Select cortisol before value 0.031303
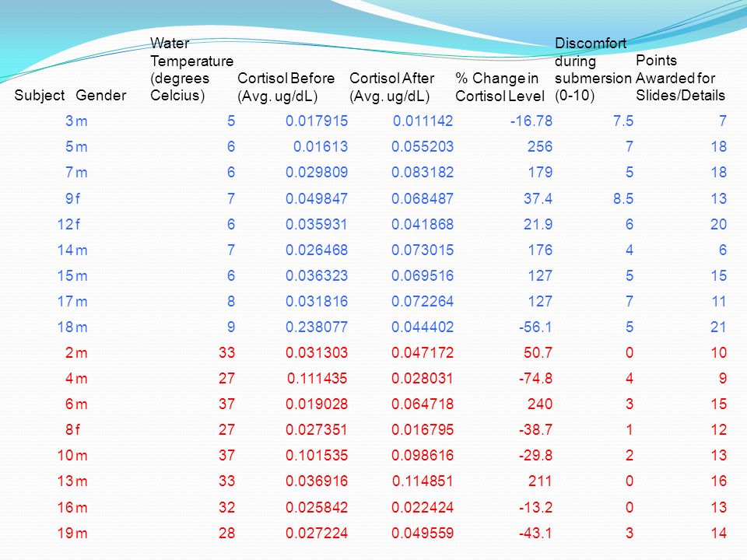 [317, 353]
